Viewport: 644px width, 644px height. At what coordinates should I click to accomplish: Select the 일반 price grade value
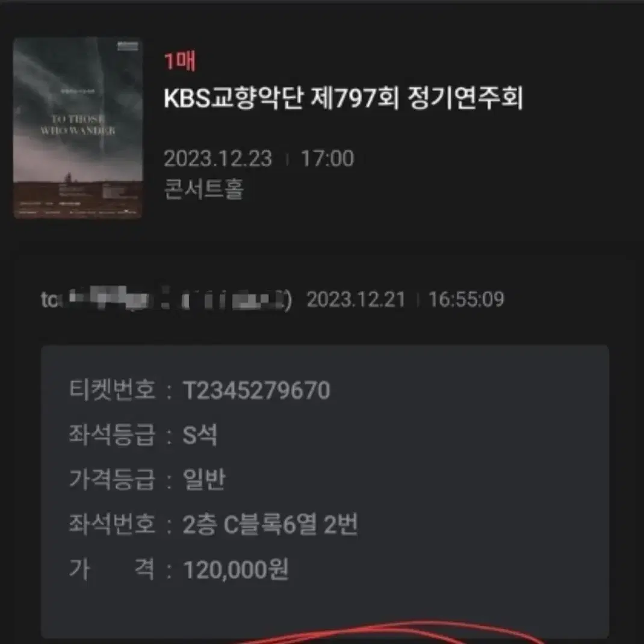coord(204,479)
